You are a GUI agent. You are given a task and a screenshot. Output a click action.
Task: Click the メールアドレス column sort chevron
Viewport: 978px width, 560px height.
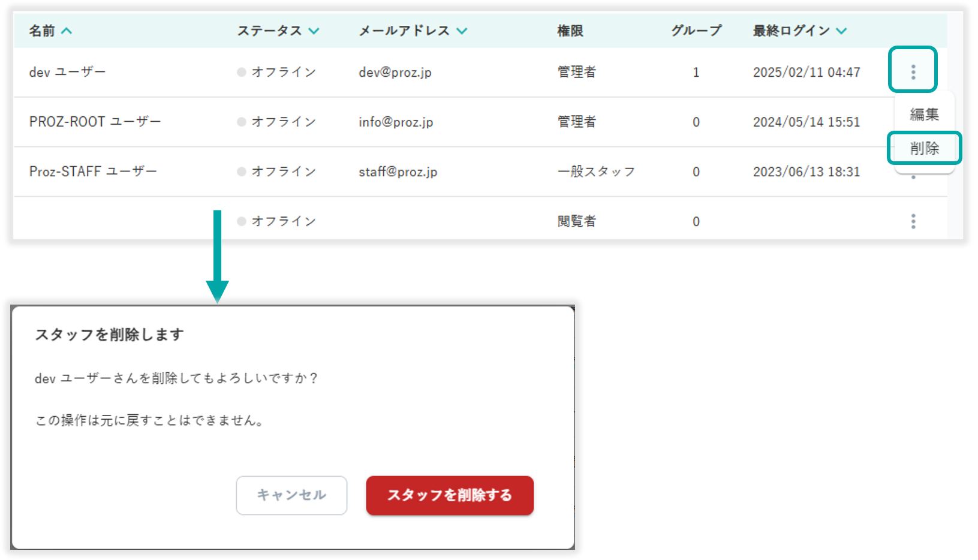click(x=461, y=31)
